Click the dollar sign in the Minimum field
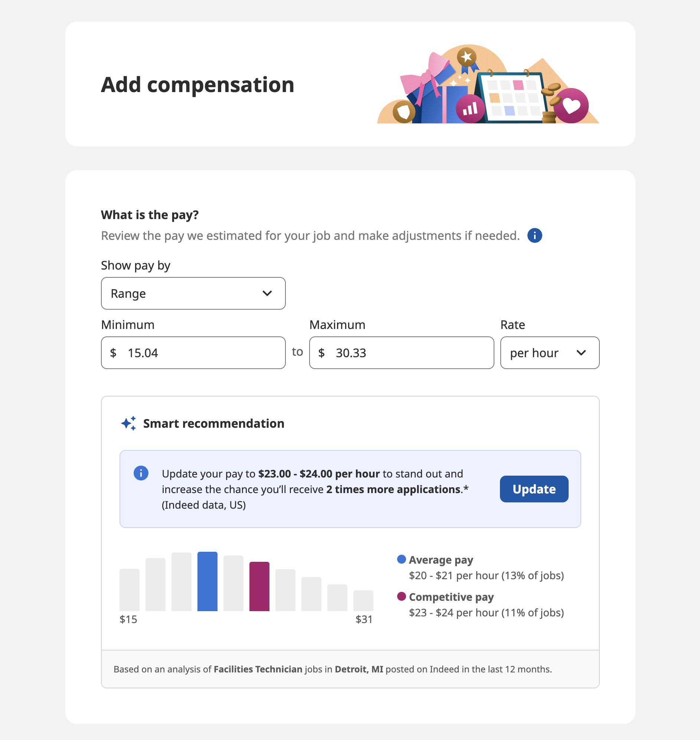 (x=113, y=353)
